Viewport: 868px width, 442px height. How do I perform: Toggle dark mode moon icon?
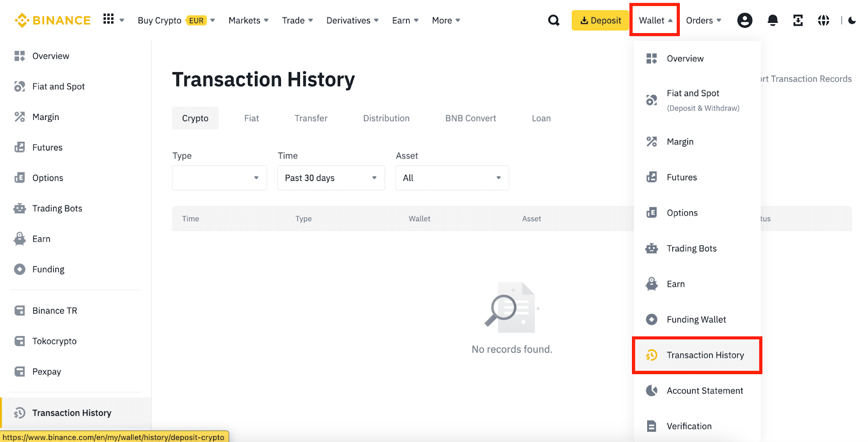pyautogui.click(x=852, y=21)
